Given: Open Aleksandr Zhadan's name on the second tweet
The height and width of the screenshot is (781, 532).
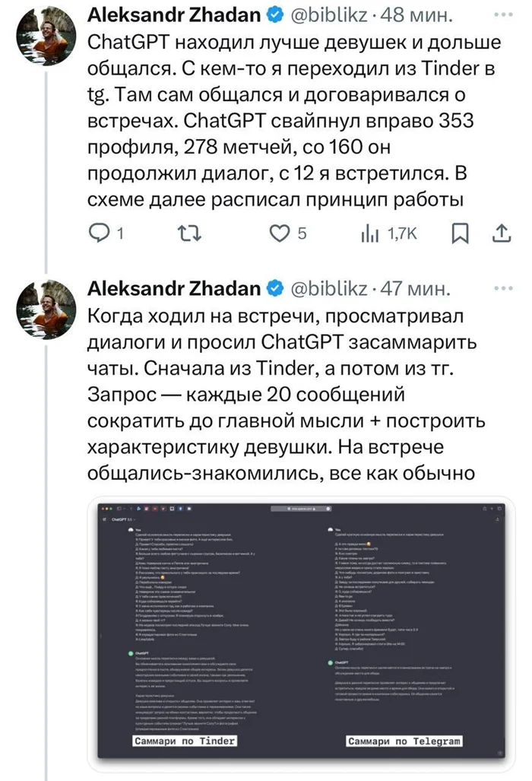Looking at the screenshot, I should 176,289.
